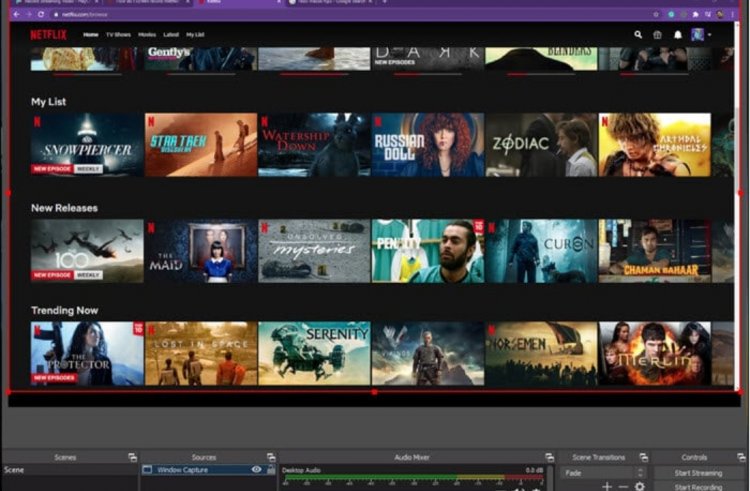Select The Protector in Trending Now
The width and height of the screenshot is (750, 491).
click(87, 353)
